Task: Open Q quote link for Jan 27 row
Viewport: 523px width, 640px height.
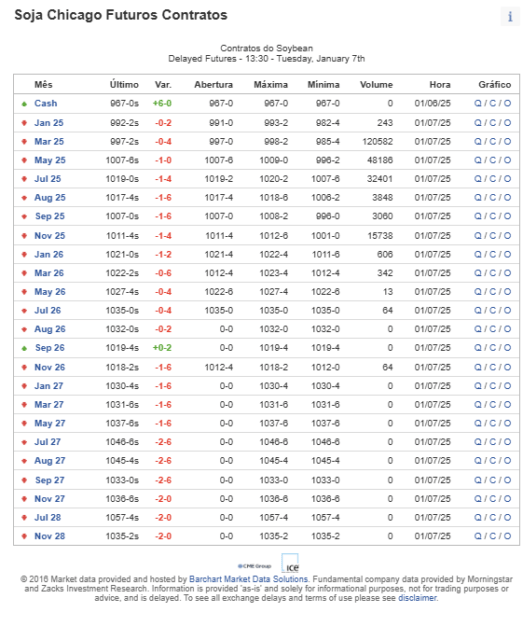Action: point(478,386)
